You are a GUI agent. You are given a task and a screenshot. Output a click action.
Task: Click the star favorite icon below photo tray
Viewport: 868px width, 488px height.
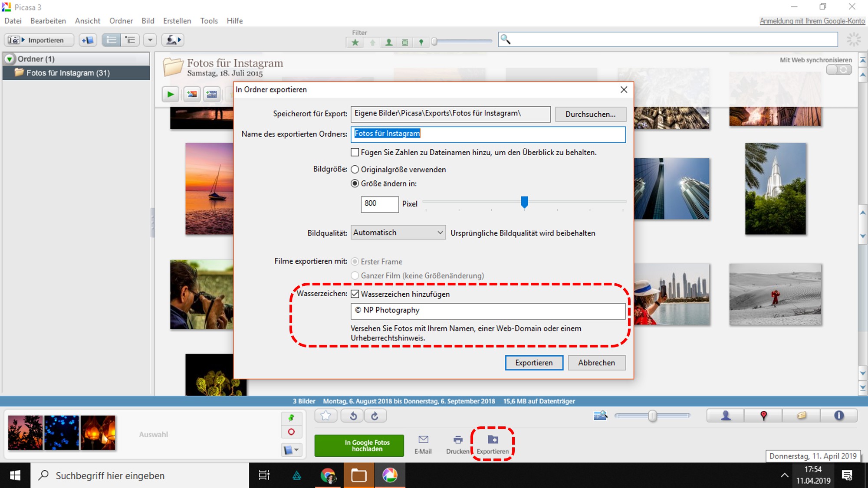326,416
